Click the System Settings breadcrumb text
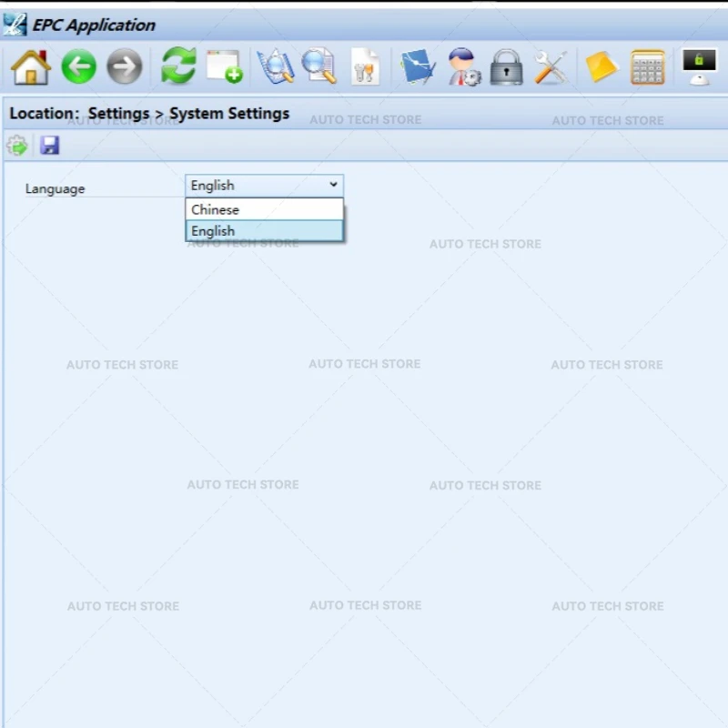This screenshot has width=728, height=728. (x=229, y=113)
